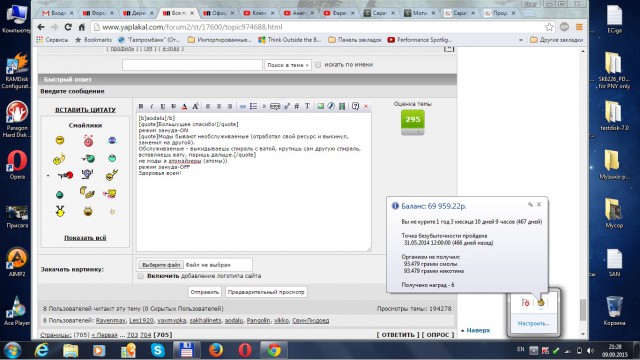
Task: Click the Chrome home icon
Action: click(x=82, y=27)
